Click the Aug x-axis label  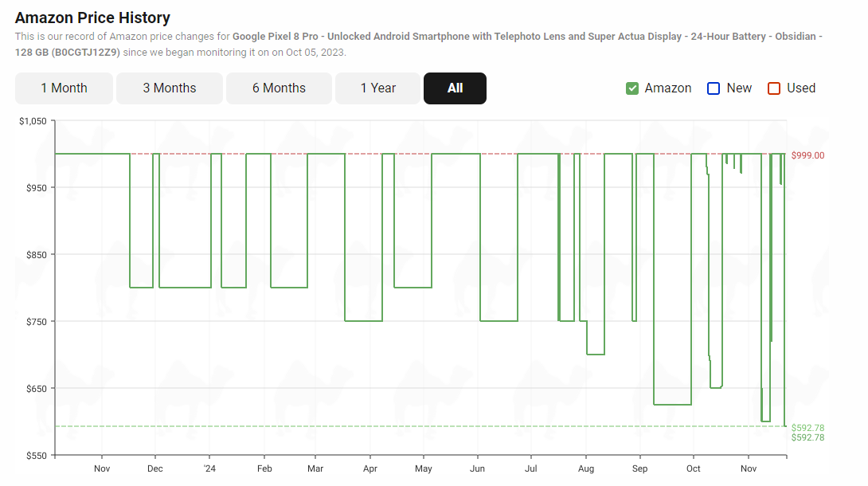pyautogui.click(x=586, y=468)
